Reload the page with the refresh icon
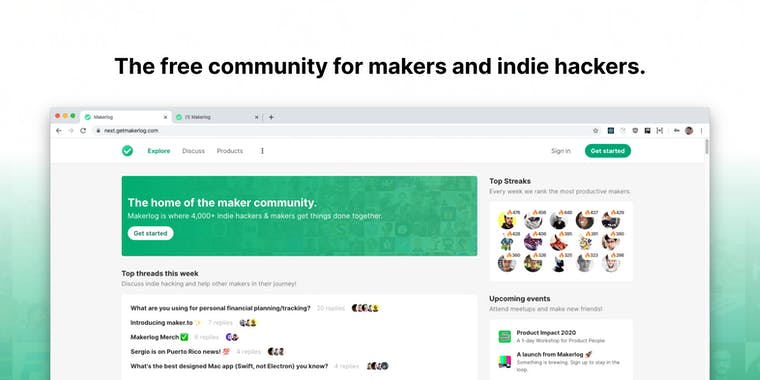 pyautogui.click(x=83, y=130)
